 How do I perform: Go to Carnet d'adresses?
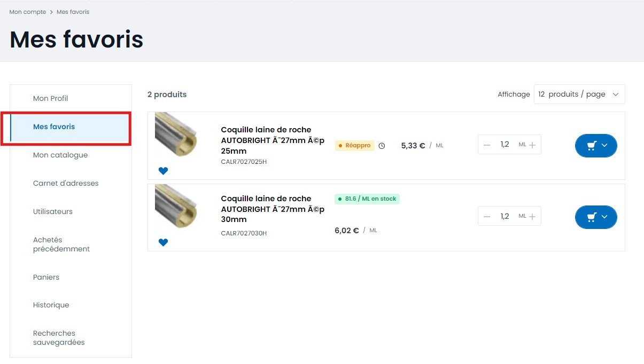tap(66, 184)
